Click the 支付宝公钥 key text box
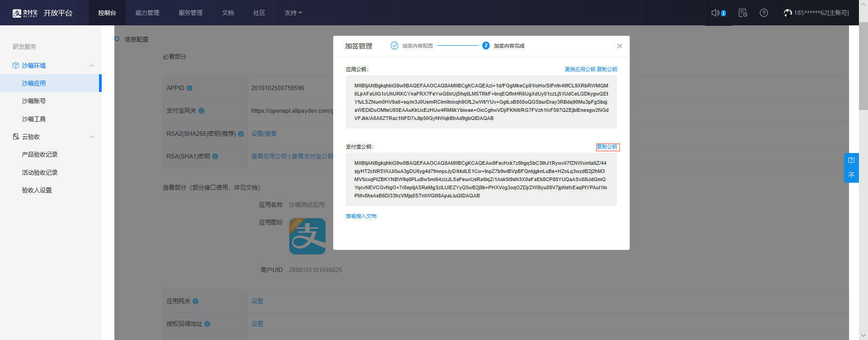Screen dimensions: 868x340 [x=481, y=179]
